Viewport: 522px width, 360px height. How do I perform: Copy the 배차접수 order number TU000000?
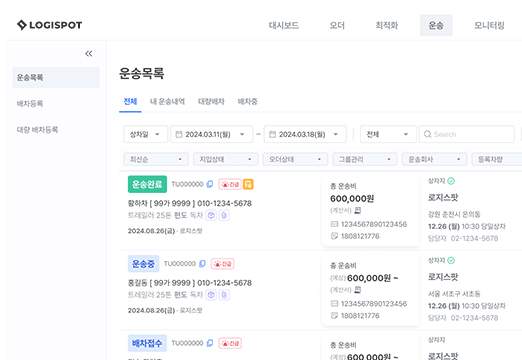coord(210,343)
